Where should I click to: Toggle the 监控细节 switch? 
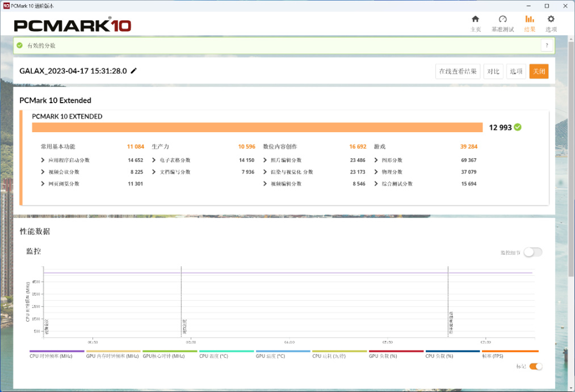(x=533, y=252)
